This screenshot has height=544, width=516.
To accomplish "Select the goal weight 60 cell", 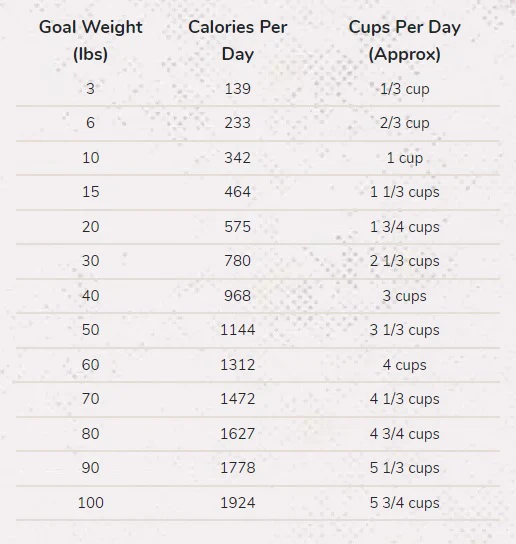I will pyautogui.click(x=91, y=365).
